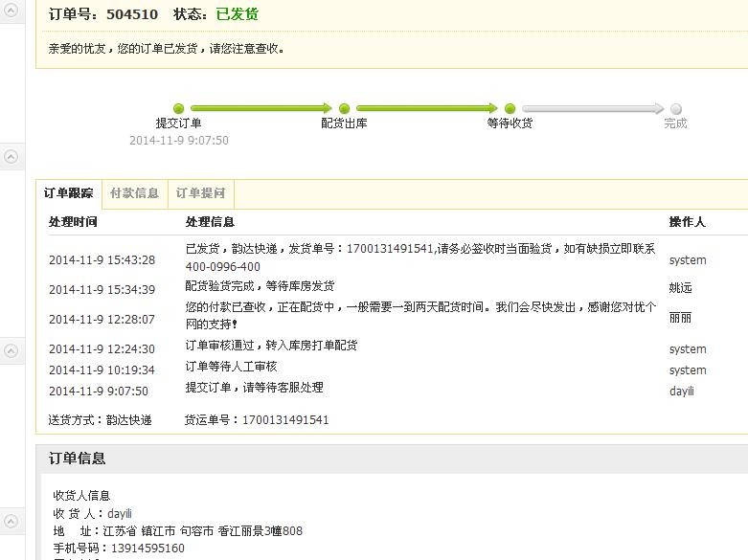The height and width of the screenshot is (560, 748).
Task: Click the 送货方式:韵达快递 text
Action: 101,420
